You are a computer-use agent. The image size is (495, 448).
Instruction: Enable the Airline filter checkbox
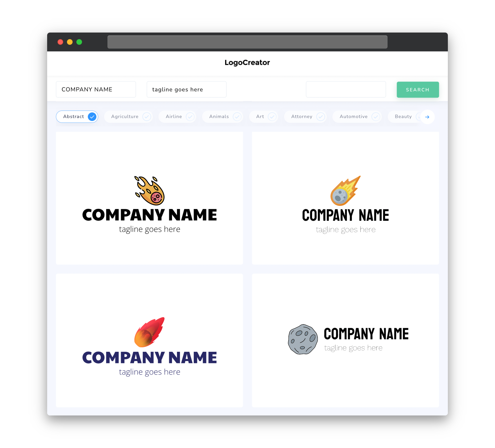coord(190,116)
